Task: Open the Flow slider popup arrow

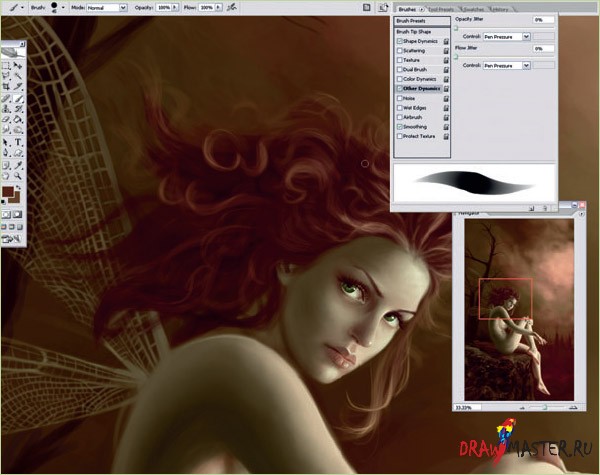Action: [218, 7]
